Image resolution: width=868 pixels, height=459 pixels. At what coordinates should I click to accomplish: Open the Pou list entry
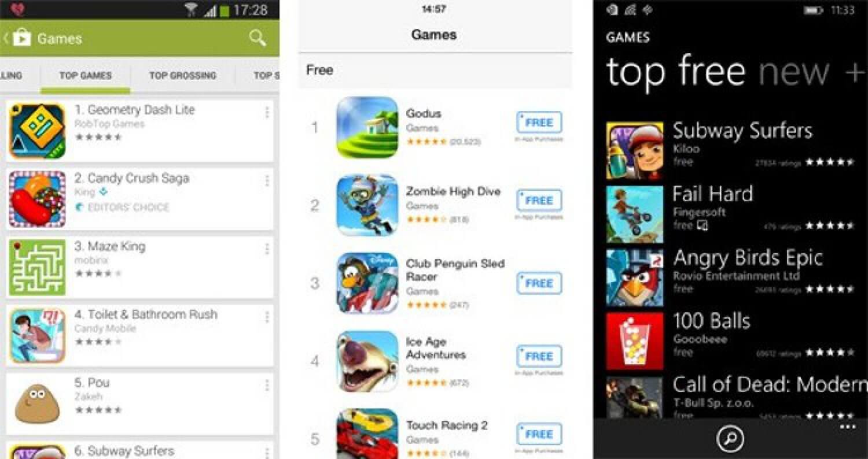pyautogui.click(x=139, y=404)
